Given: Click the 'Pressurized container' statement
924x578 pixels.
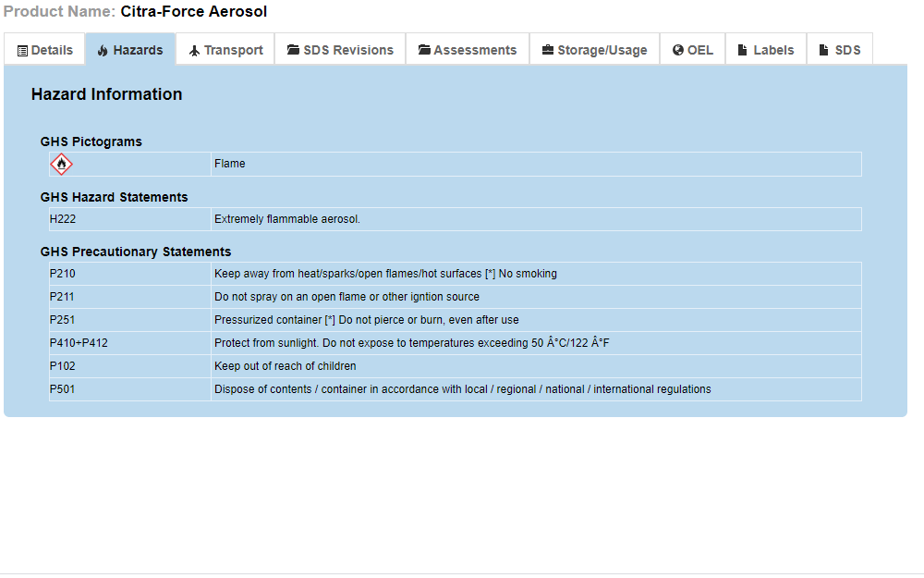Looking at the screenshot, I should pos(367,320).
